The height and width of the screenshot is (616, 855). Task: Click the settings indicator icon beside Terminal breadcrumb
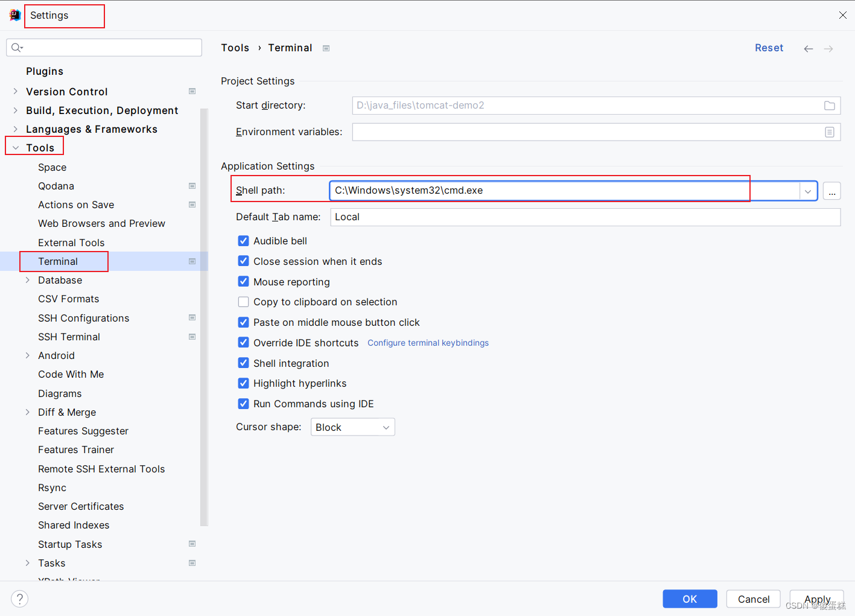[325, 48]
